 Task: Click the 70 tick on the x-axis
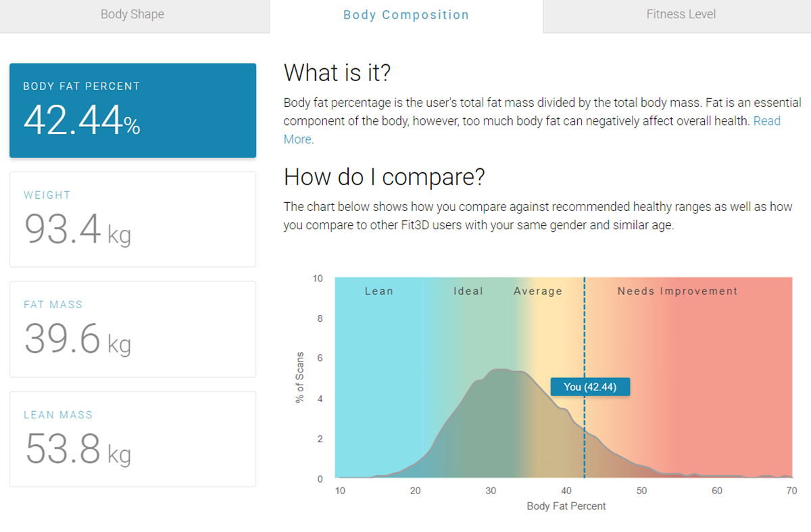tap(791, 491)
